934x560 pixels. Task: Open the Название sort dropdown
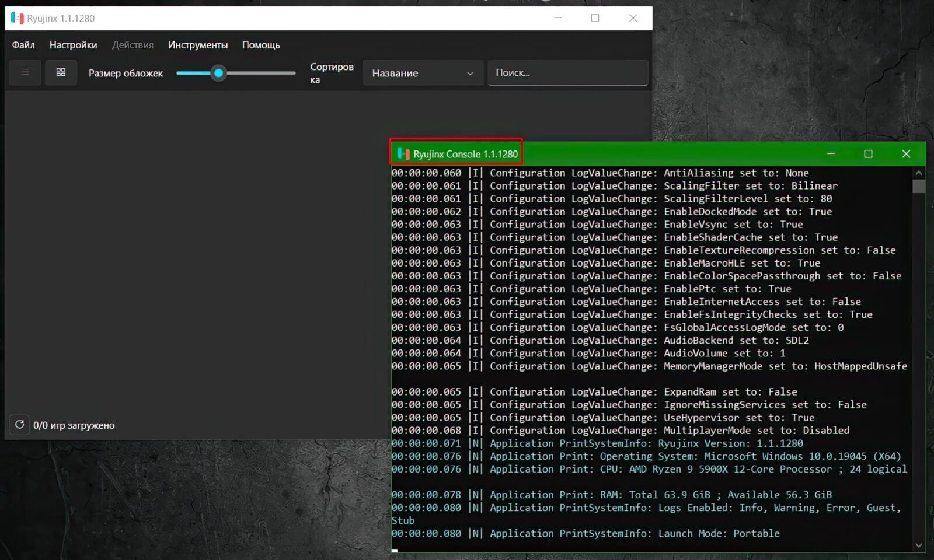[x=423, y=73]
